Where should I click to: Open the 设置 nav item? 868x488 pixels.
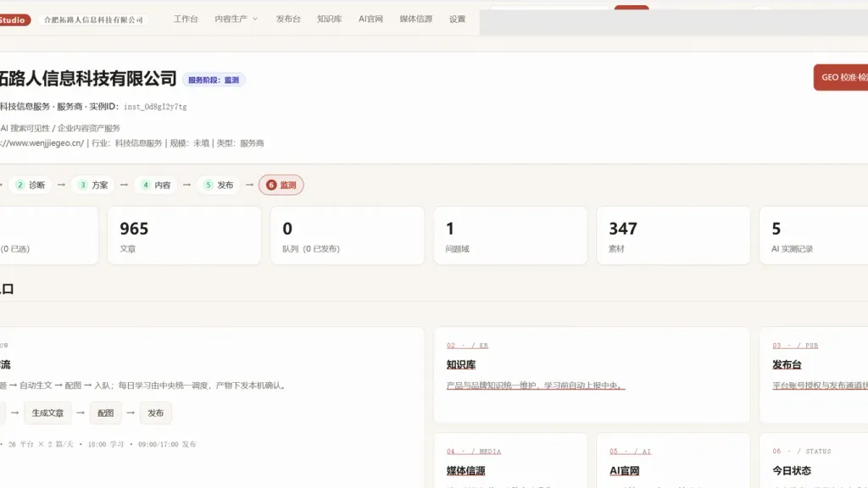click(x=457, y=19)
